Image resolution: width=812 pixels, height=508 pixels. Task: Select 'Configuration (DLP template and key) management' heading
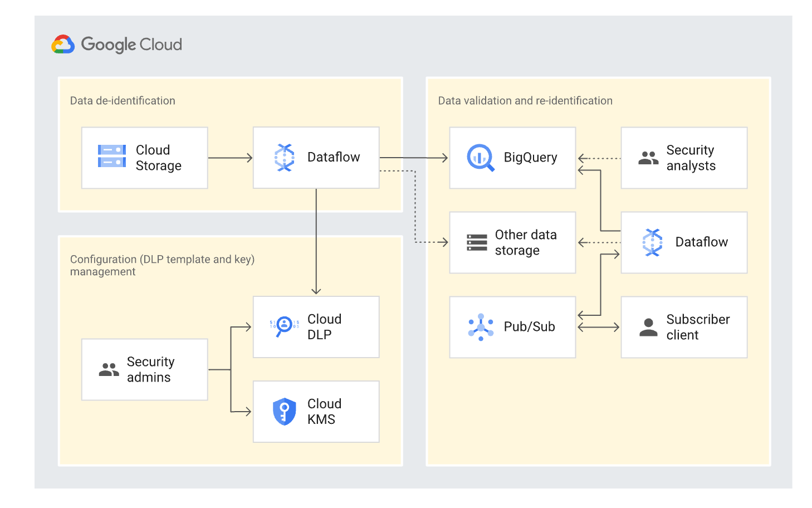pyautogui.click(x=162, y=265)
